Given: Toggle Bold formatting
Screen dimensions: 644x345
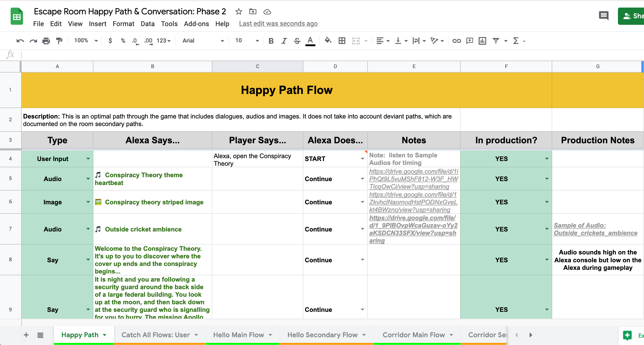Looking at the screenshot, I should pyautogui.click(x=271, y=41).
